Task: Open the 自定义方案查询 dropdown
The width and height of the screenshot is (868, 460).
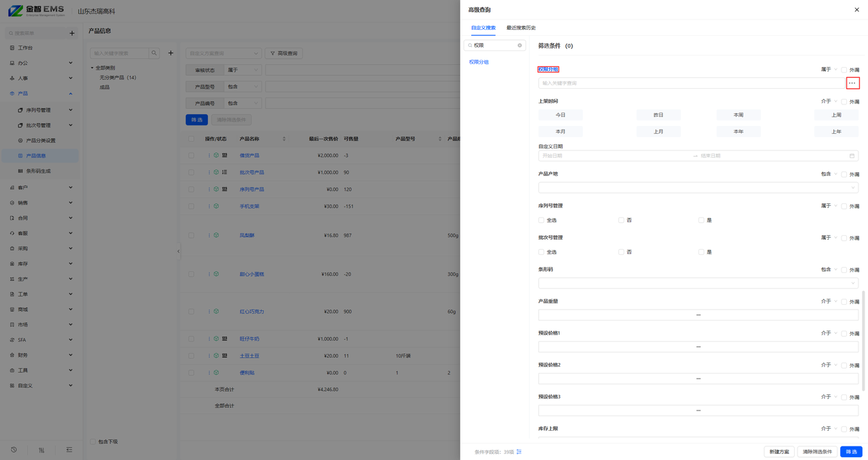Action: (x=223, y=53)
